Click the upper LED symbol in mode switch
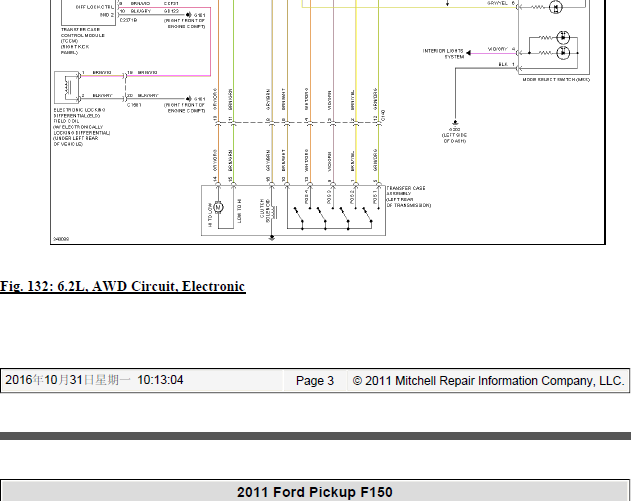631x501 pixels. (x=563, y=37)
